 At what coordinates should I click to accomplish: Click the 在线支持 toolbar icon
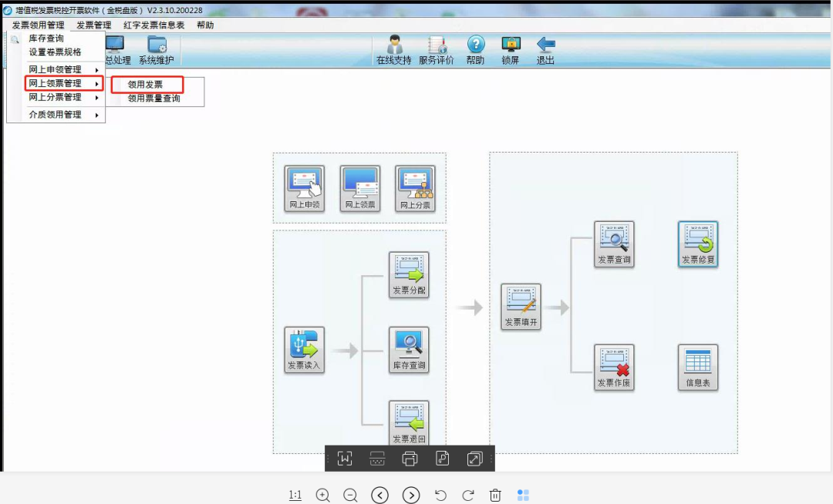tap(394, 50)
